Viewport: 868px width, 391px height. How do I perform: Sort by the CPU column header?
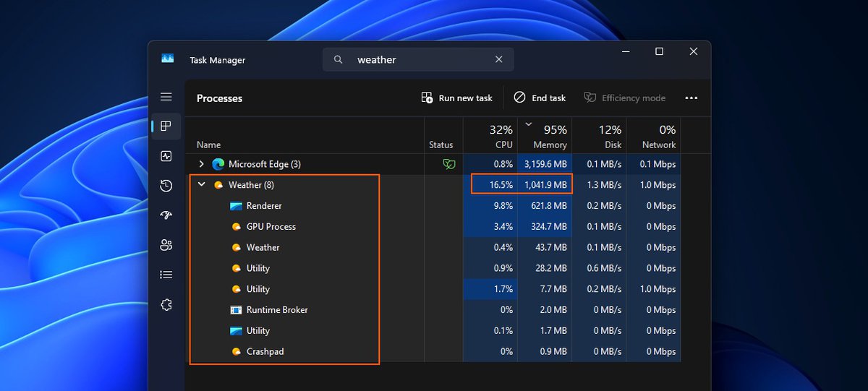tap(490, 136)
